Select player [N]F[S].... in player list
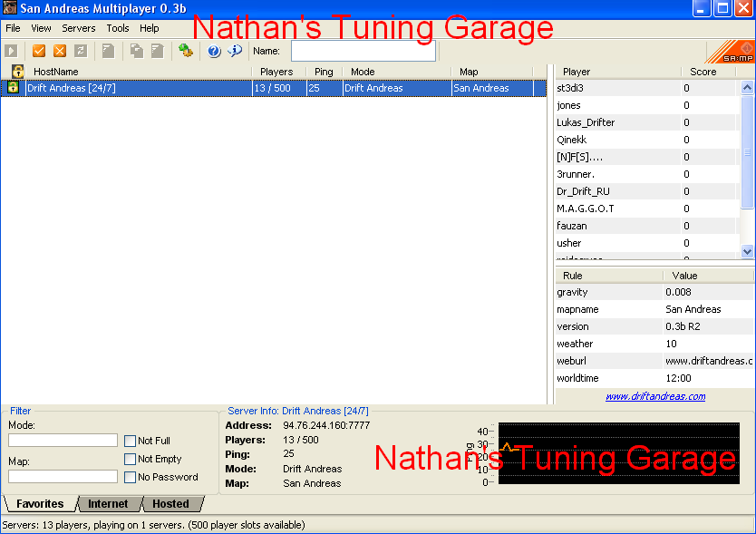Screen dimensions: 756x534 [x=647, y=157]
